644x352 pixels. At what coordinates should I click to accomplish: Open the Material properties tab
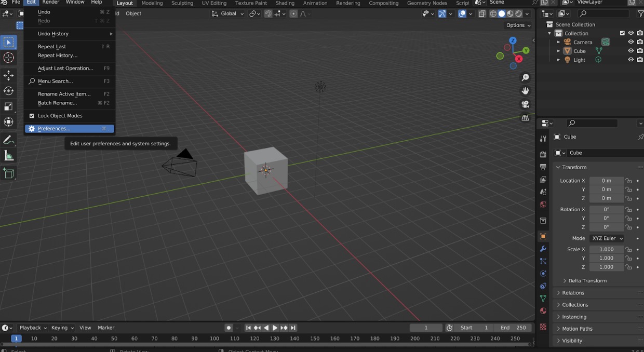pos(543,311)
